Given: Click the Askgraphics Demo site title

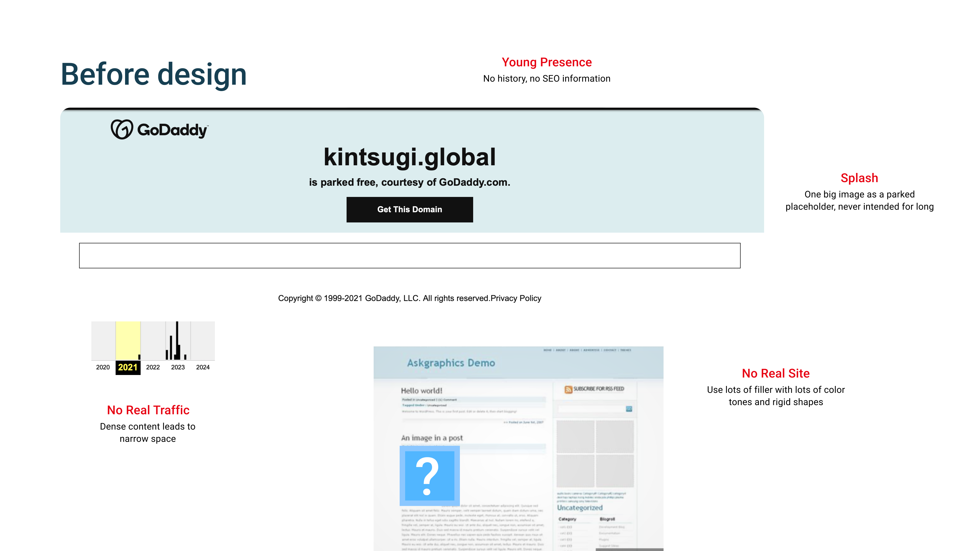Looking at the screenshot, I should click(x=451, y=363).
